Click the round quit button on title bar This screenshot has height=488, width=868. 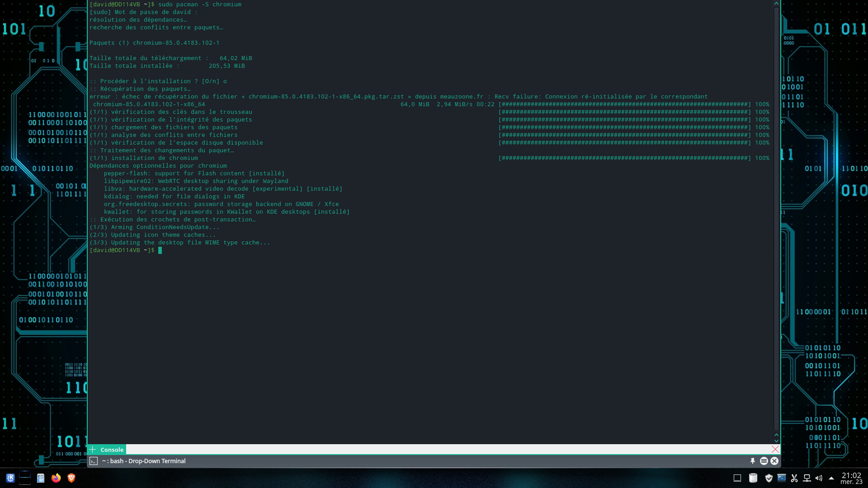coord(774,461)
